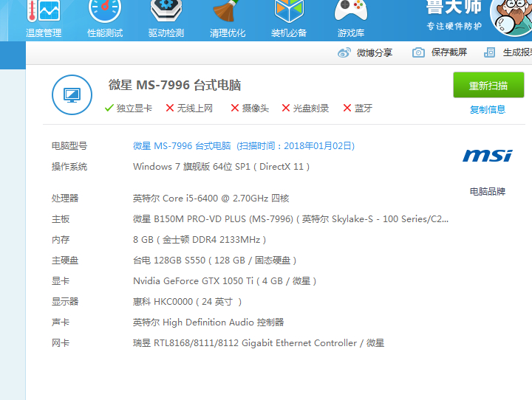This screenshot has width=532, height=400.
Task: Open the 装机必备 essential software box icon
Action: coord(289,11)
